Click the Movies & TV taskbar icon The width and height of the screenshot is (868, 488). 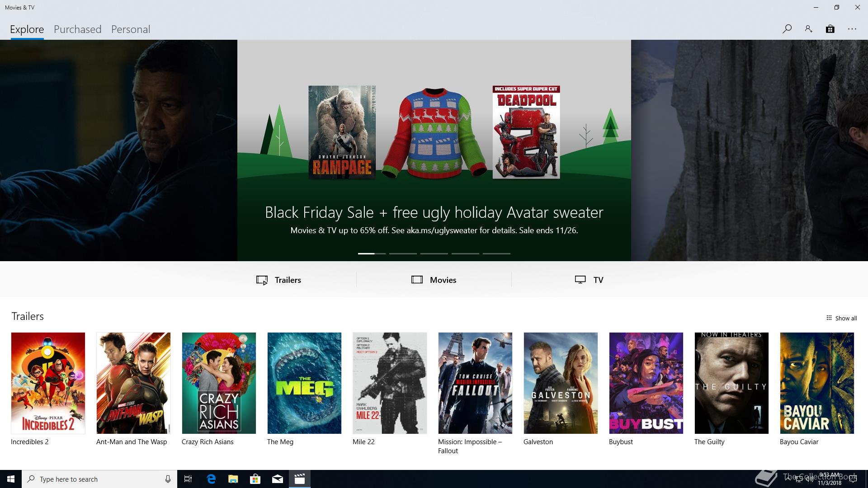coord(299,479)
